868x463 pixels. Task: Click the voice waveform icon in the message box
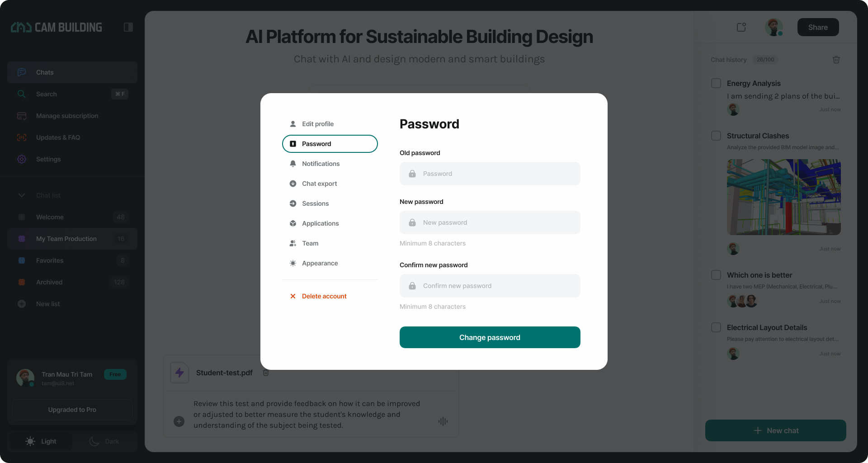pyautogui.click(x=443, y=421)
